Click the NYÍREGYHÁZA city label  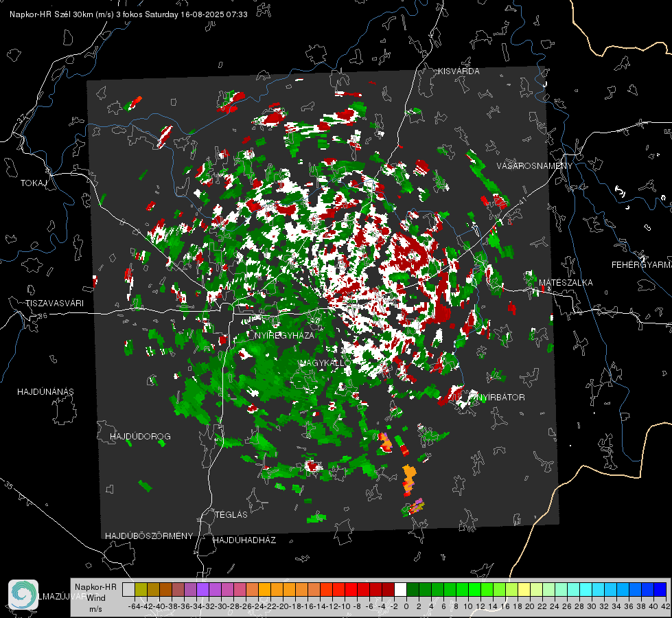coord(284,335)
